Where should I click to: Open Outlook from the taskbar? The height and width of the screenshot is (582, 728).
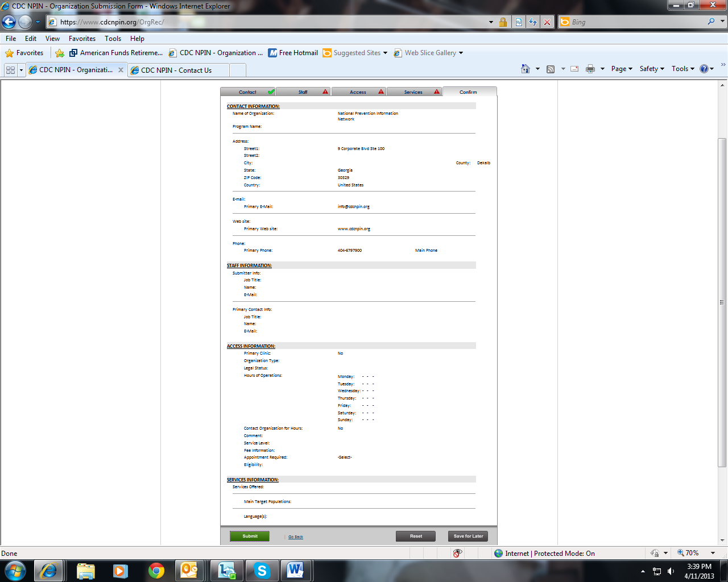(189, 571)
